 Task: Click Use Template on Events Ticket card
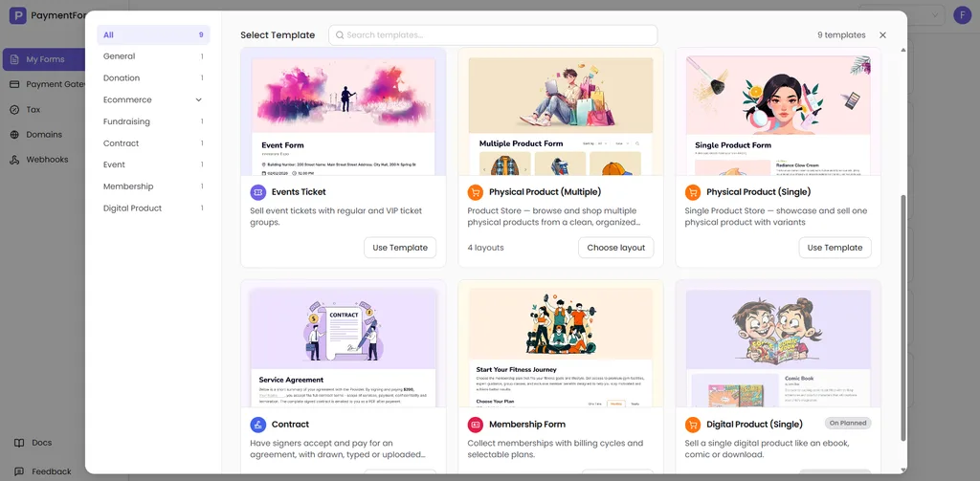400,248
